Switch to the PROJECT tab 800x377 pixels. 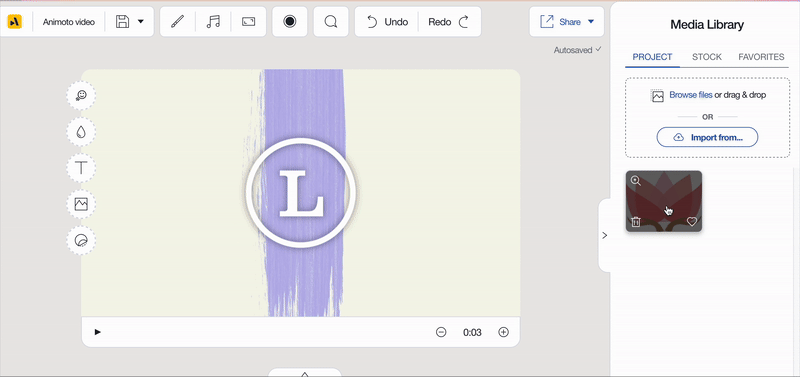(x=652, y=57)
